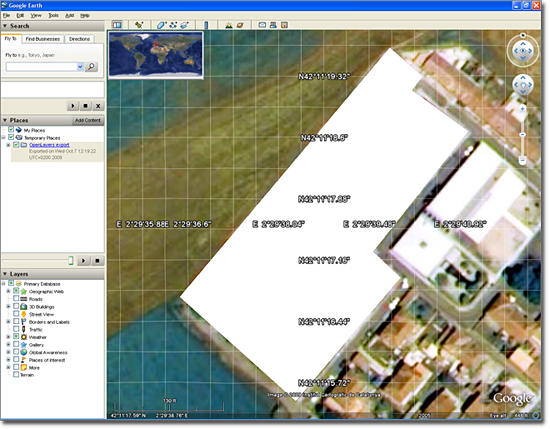Click the Add Image Overlay icon
Screen dimensions: 550x429
185,25
